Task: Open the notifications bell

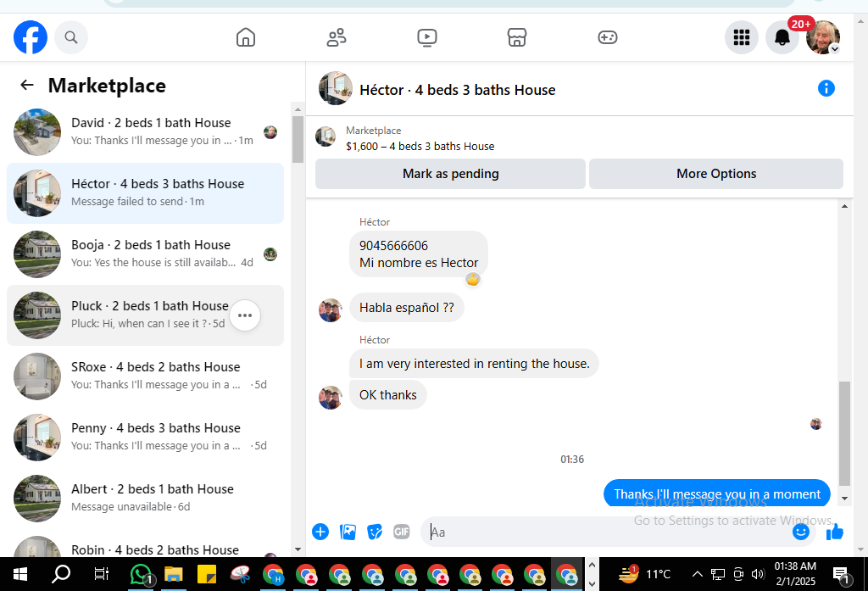Action: click(x=782, y=37)
